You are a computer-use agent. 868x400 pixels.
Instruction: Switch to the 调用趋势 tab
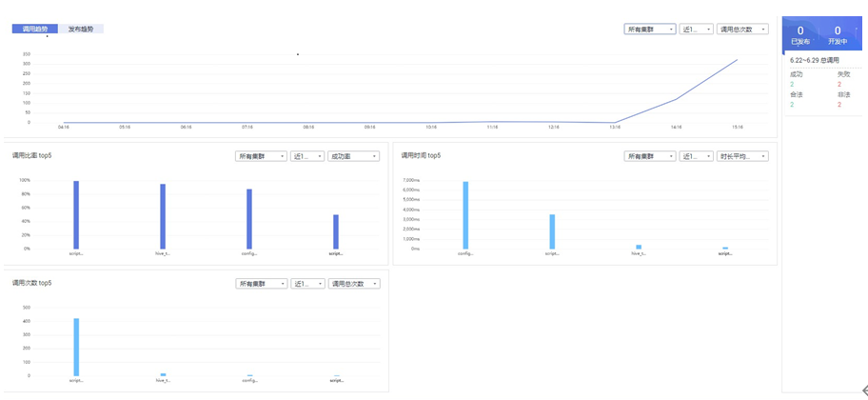(34, 30)
